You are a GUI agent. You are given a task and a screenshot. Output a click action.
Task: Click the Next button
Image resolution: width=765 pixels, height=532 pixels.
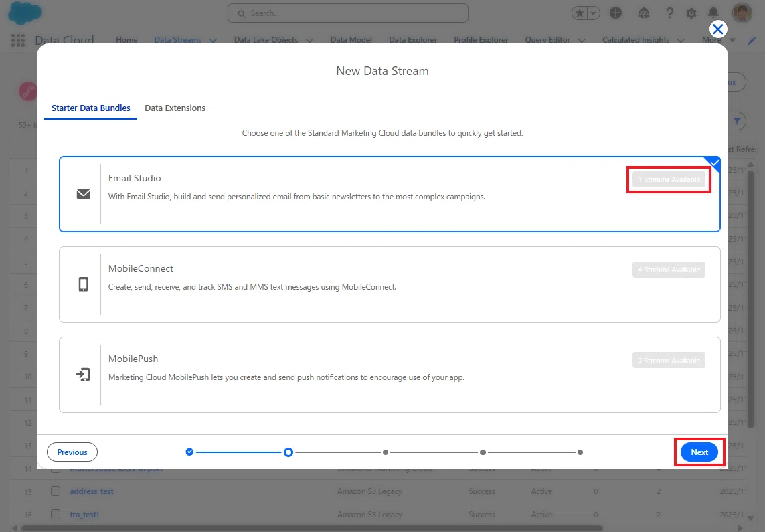(699, 452)
